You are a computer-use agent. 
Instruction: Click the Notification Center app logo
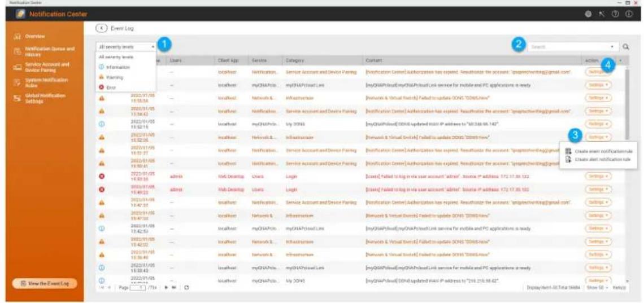point(20,14)
